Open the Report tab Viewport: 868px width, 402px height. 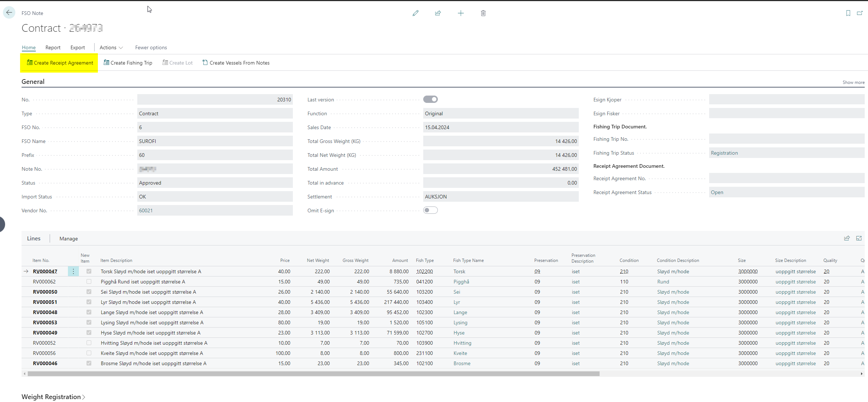click(53, 47)
